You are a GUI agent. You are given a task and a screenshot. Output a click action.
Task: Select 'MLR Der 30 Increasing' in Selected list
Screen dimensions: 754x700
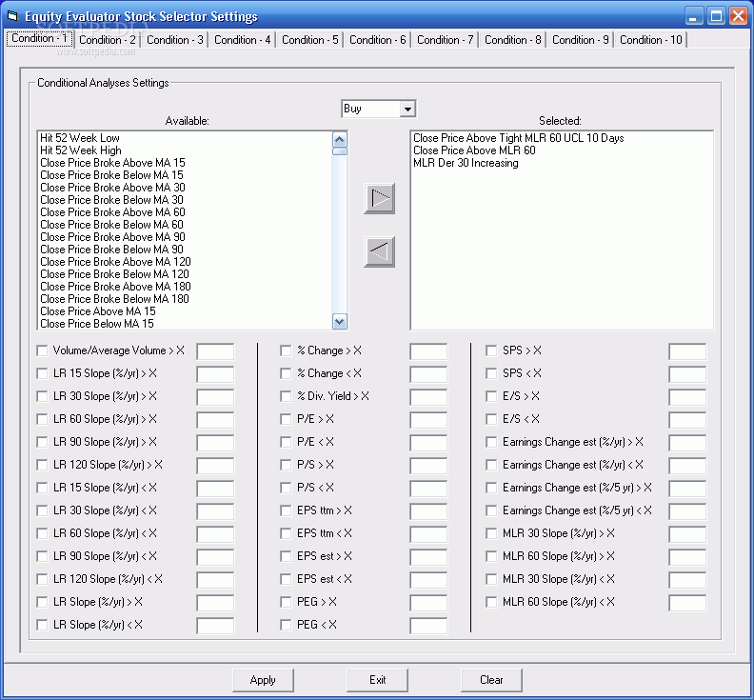(466, 163)
